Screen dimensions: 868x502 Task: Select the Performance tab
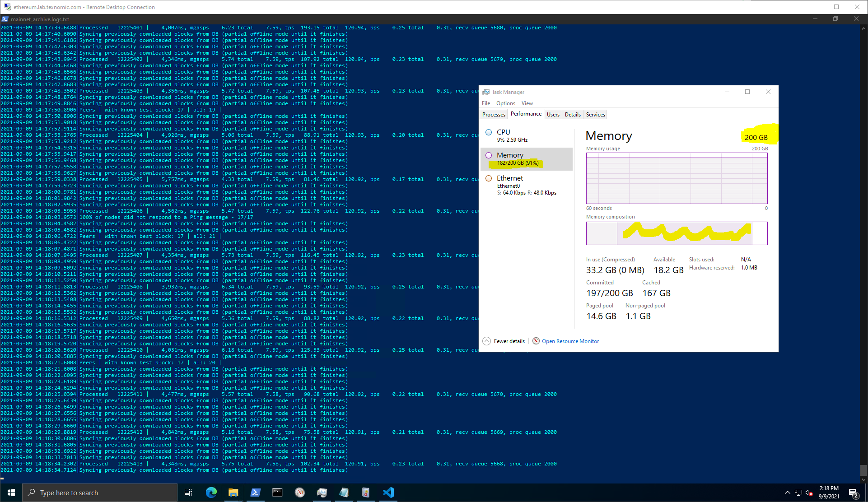(526, 114)
